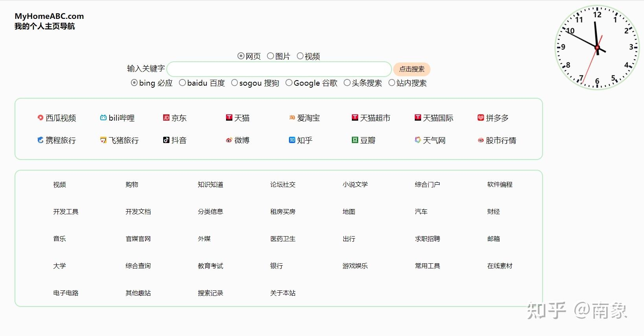
Task: Click the 爱淘宝 icon
Action: (292, 118)
